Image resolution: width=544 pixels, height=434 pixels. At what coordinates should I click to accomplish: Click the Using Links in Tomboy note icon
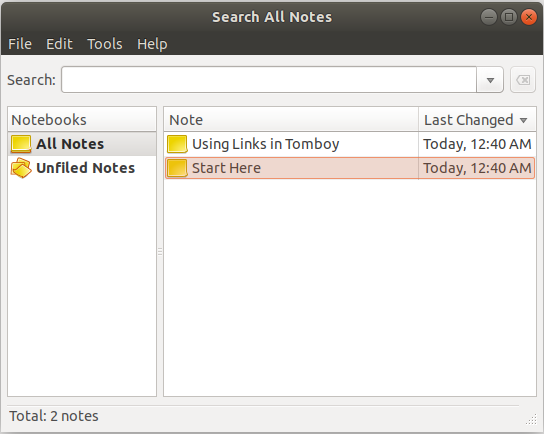pos(177,144)
